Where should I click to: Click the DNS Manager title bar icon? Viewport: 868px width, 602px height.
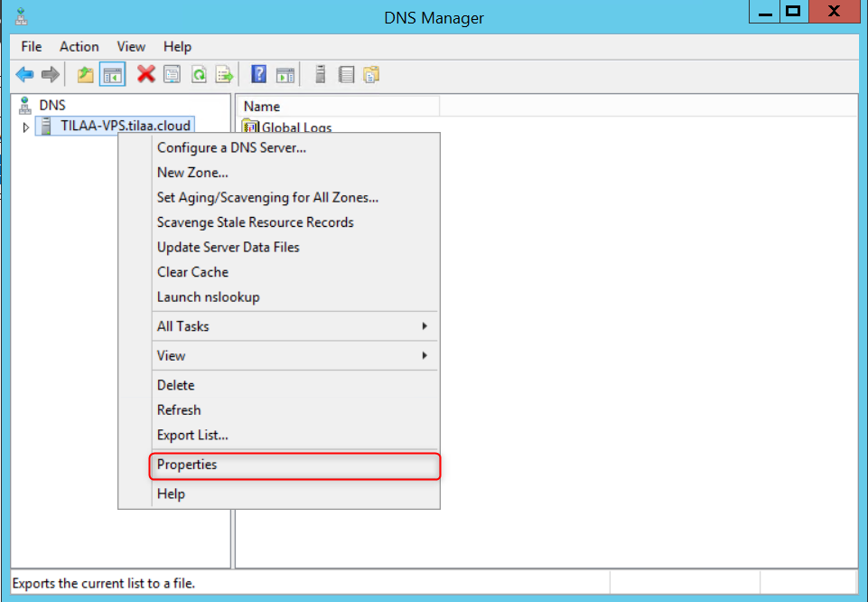(22, 17)
